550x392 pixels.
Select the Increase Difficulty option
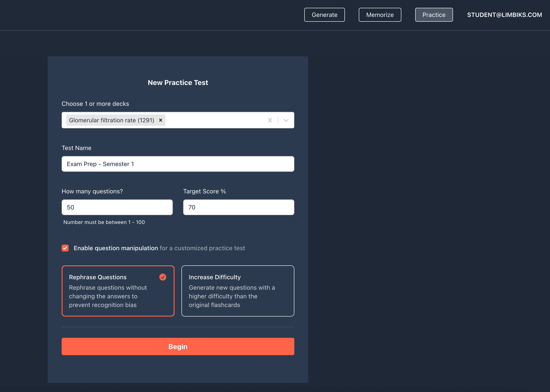[238, 291]
